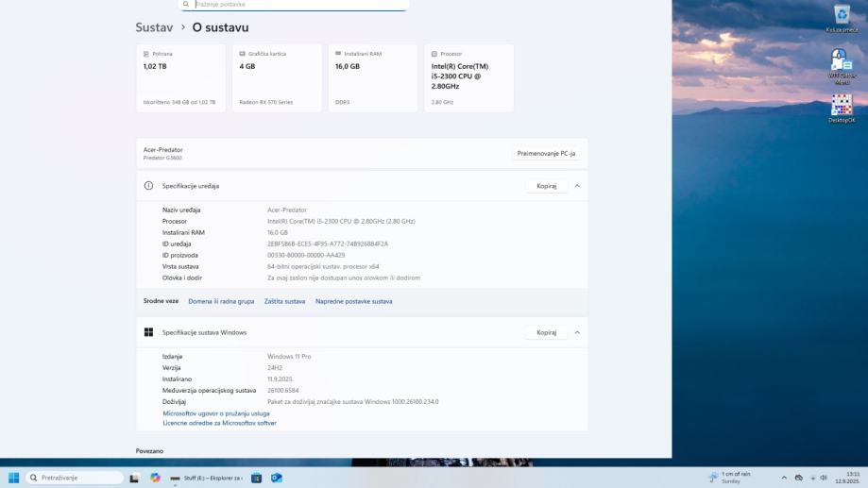Click the version value 24H2

coord(275,368)
